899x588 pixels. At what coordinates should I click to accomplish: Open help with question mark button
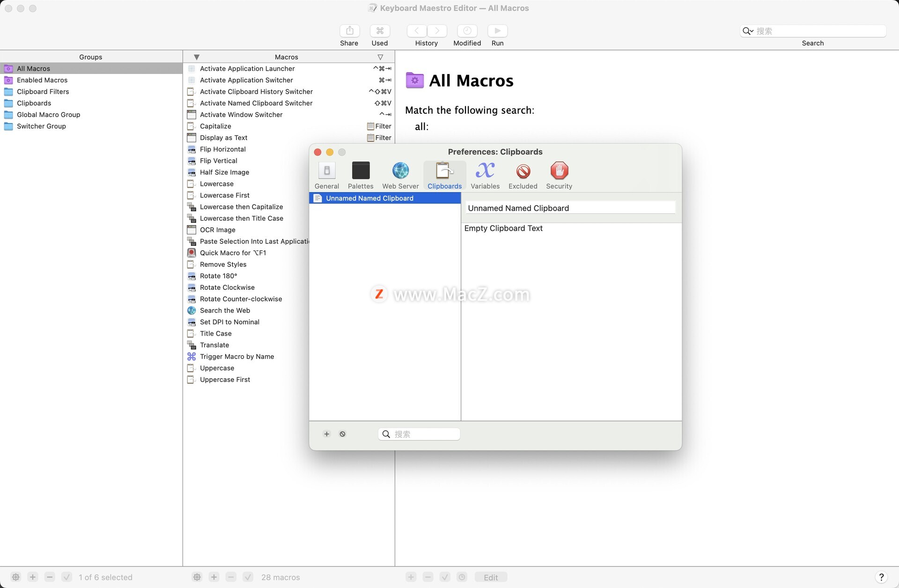(881, 577)
